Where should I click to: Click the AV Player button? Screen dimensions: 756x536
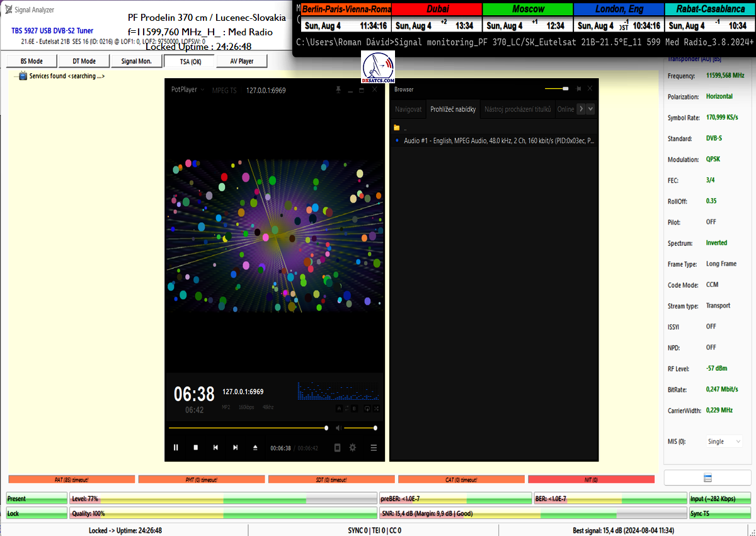[x=241, y=61]
